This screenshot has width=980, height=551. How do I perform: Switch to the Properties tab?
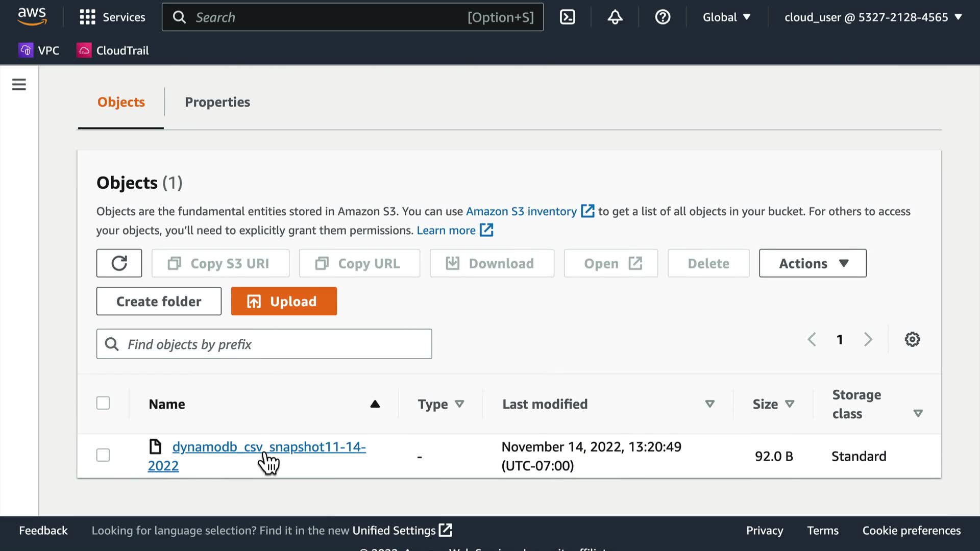click(217, 102)
